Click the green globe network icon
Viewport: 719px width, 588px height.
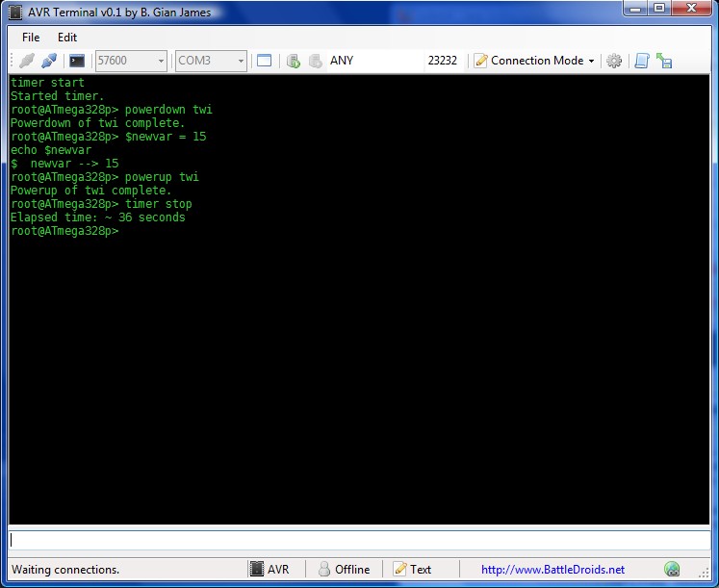tap(672, 569)
